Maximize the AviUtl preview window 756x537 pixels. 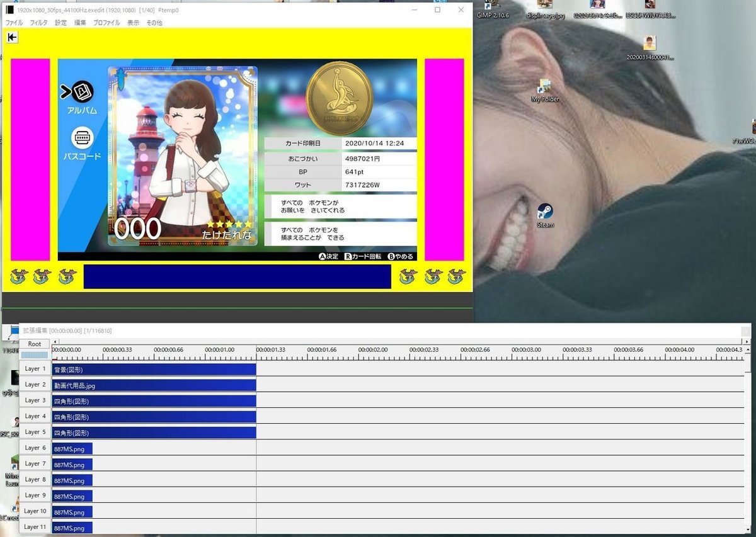[x=437, y=10]
